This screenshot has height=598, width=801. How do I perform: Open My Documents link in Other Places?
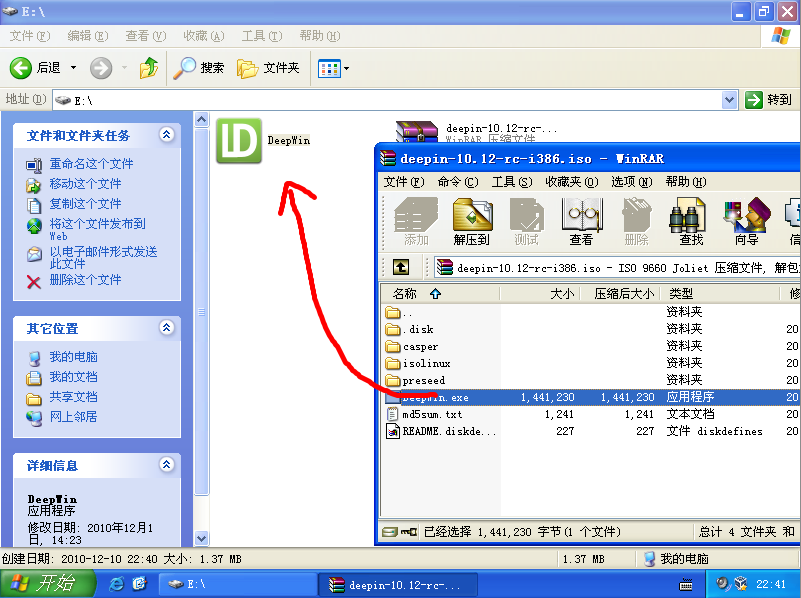pos(73,377)
